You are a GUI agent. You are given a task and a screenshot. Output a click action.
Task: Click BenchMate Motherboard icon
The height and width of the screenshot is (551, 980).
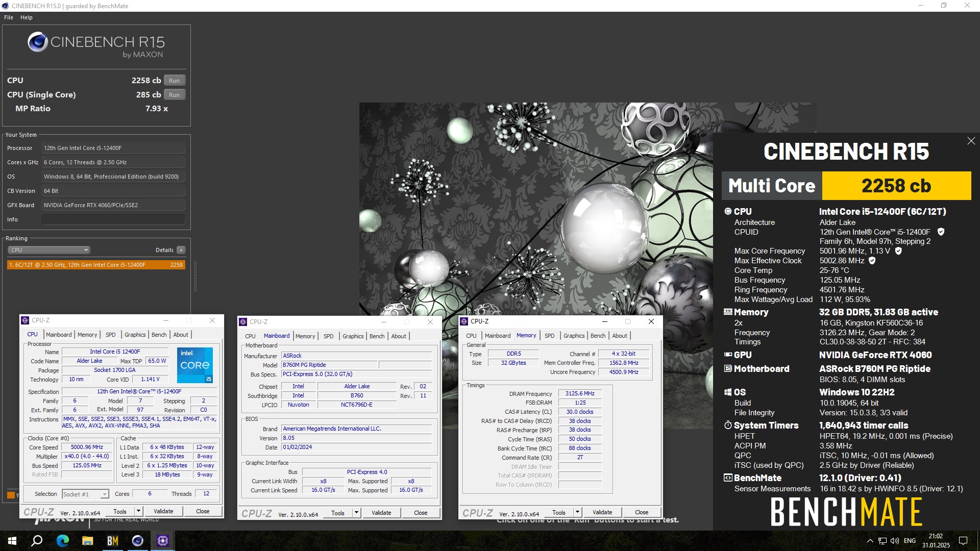tap(728, 368)
